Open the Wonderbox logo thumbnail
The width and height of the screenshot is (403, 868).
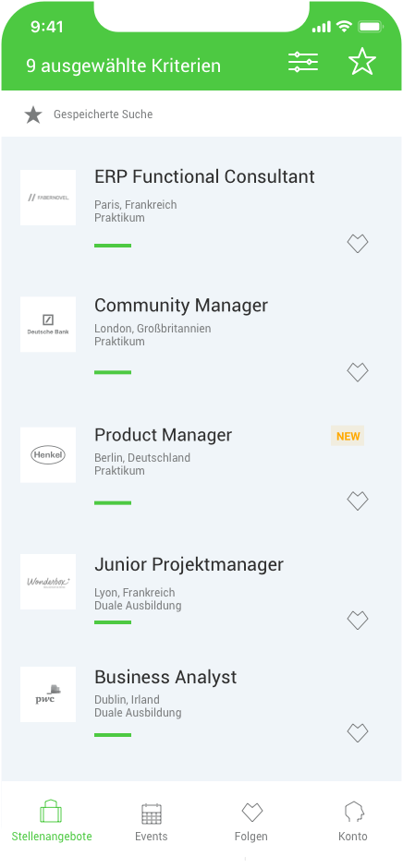(x=48, y=582)
